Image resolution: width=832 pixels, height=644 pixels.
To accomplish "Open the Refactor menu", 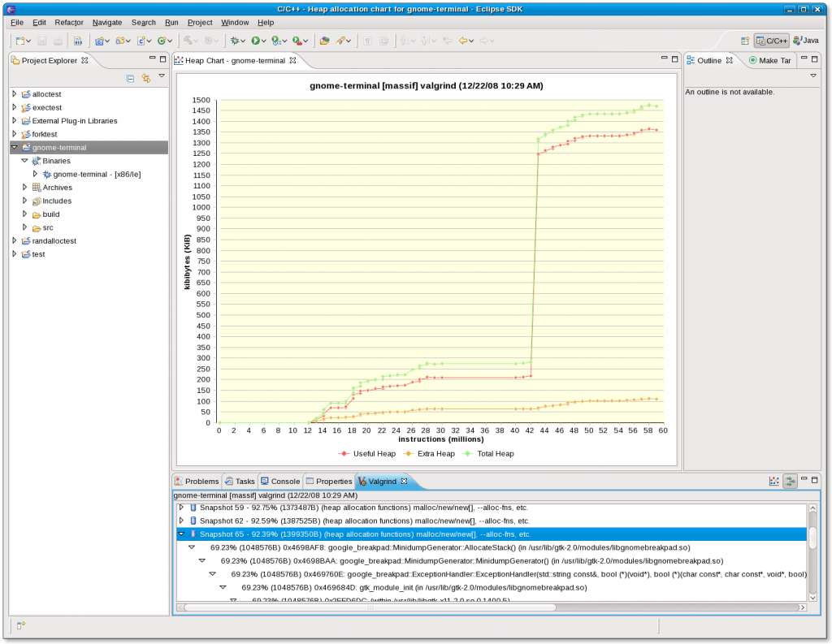I will [69, 22].
